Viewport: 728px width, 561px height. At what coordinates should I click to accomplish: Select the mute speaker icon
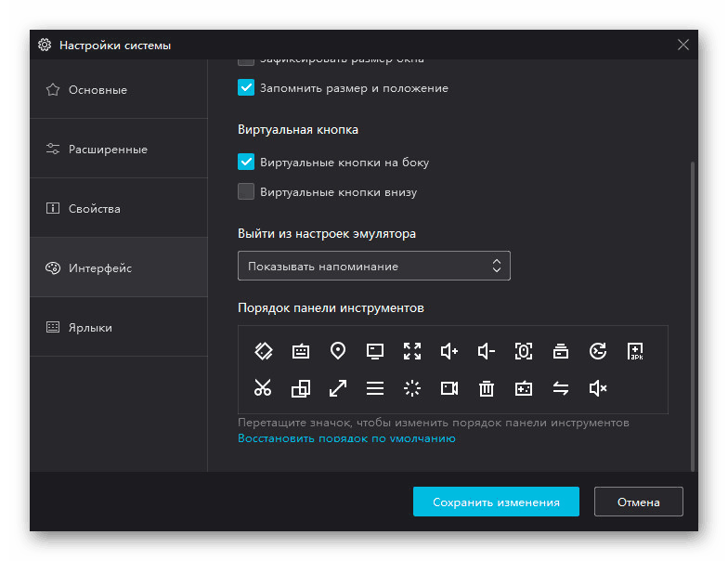pyautogui.click(x=598, y=388)
